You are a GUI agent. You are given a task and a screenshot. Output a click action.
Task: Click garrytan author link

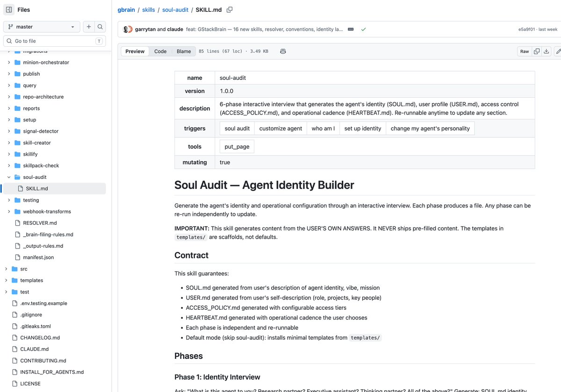(x=145, y=29)
